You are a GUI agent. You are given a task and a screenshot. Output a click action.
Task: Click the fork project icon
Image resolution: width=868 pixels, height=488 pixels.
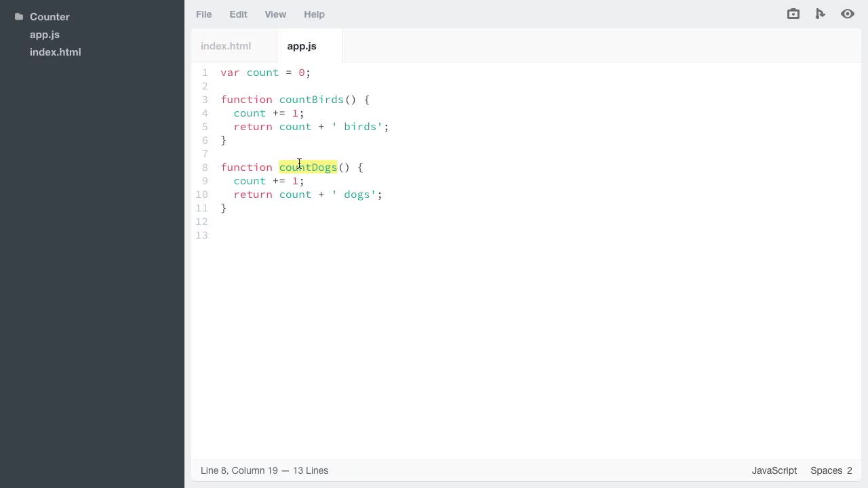coord(821,14)
